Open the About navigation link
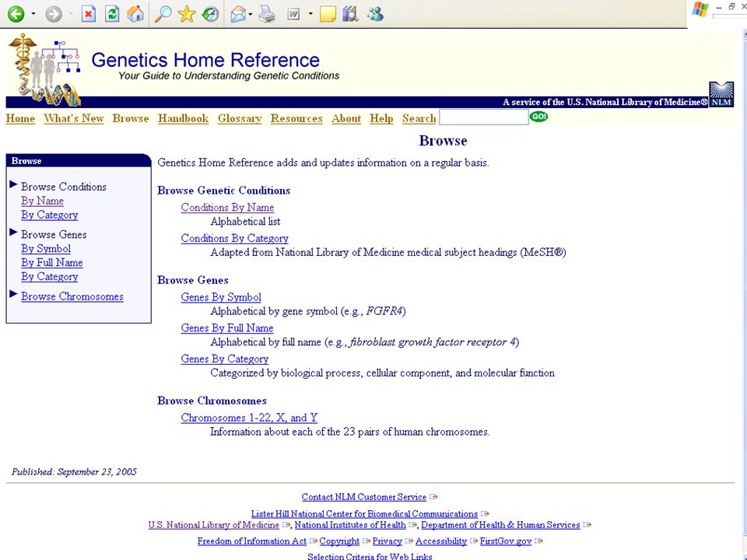747x560 pixels. click(346, 118)
